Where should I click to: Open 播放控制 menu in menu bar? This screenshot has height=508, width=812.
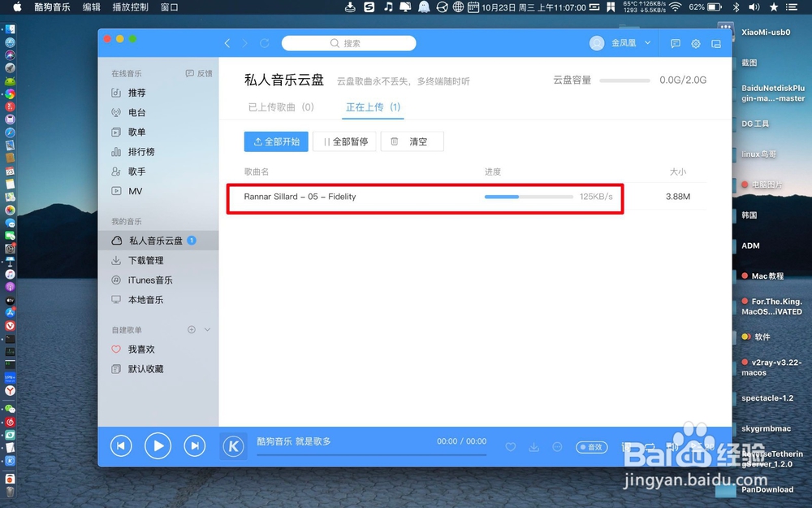(x=131, y=7)
